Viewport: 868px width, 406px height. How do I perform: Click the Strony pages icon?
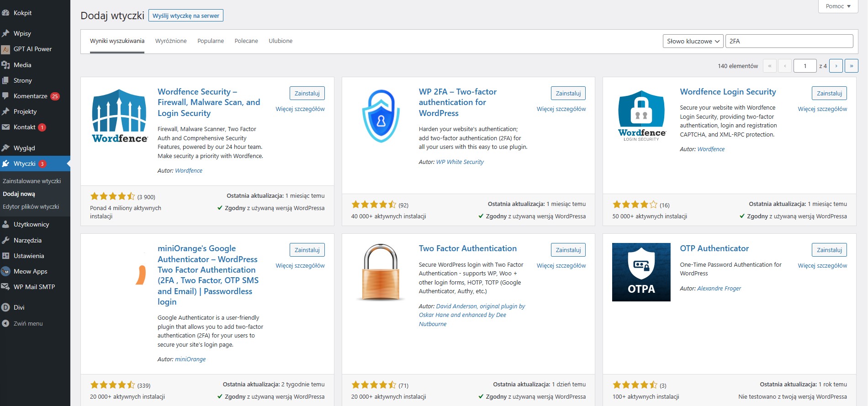coord(5,80)
